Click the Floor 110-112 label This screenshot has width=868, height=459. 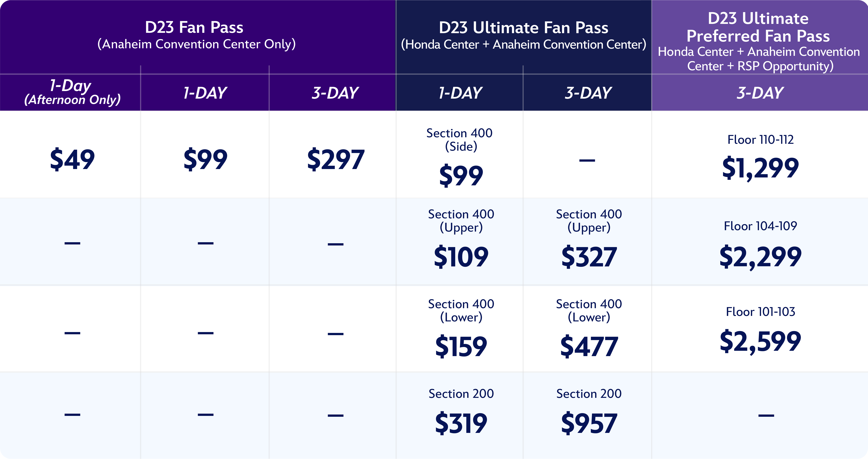click(x=760, y=139)
